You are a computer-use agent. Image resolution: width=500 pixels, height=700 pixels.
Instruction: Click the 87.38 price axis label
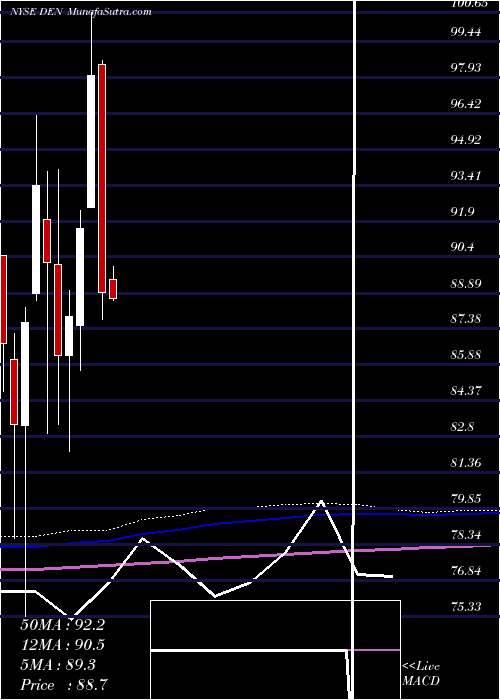pyautogui.click(x=467, y=319)
